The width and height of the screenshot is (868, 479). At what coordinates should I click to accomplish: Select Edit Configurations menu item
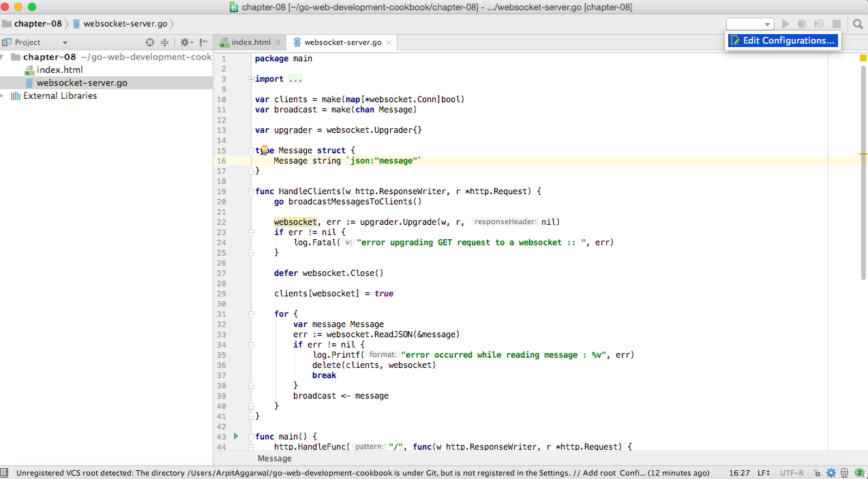pyautogui.click(x=782, y=41)
